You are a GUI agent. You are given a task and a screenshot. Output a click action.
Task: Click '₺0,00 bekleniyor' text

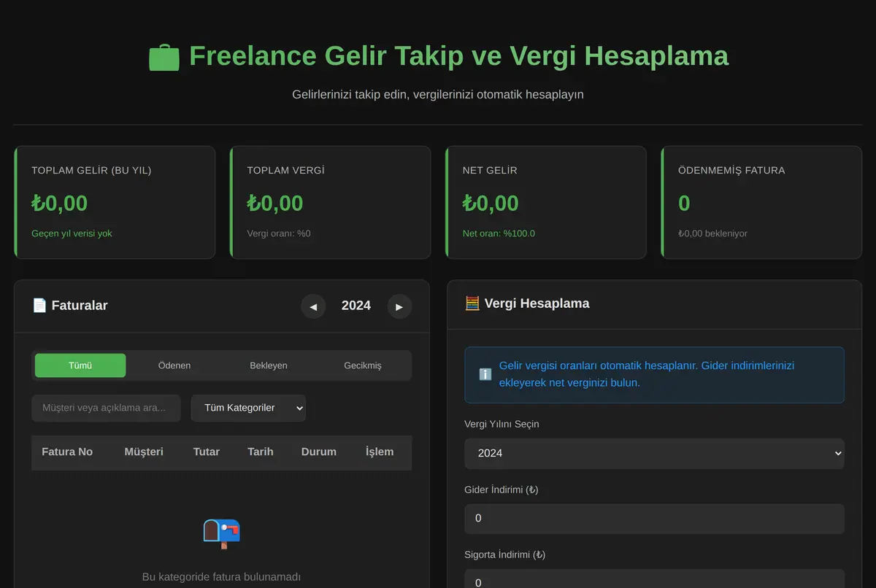(712, 233)
